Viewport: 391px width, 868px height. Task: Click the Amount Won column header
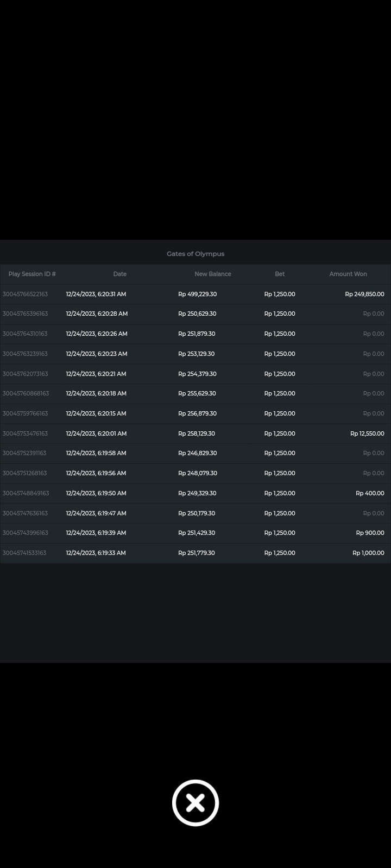[348, 274]
